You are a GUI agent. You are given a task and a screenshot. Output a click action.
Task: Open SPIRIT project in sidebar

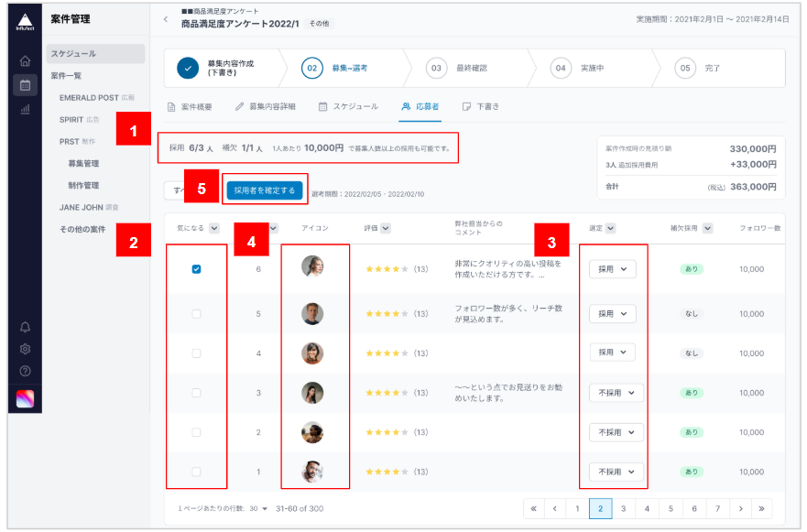pyautogui.click(x=80, y=120)
